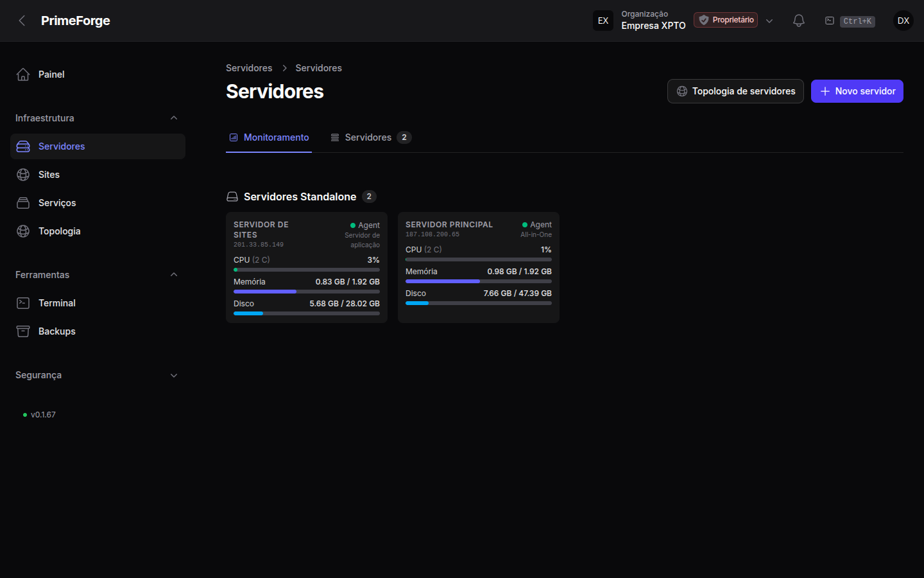Click the Servidores sidebar server icon
Screen dimensions: 924x578
(x=23, y=146)
